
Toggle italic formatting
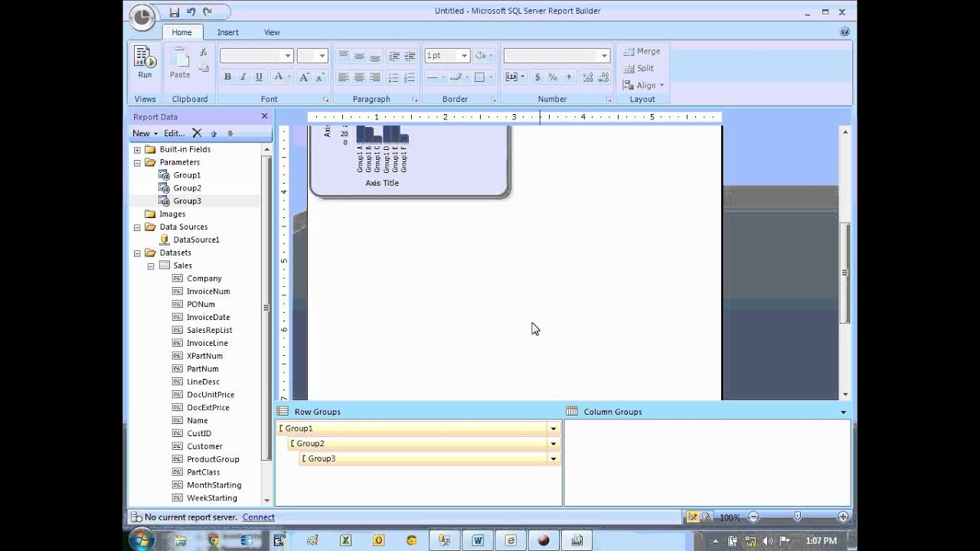[x=243, y=77]
